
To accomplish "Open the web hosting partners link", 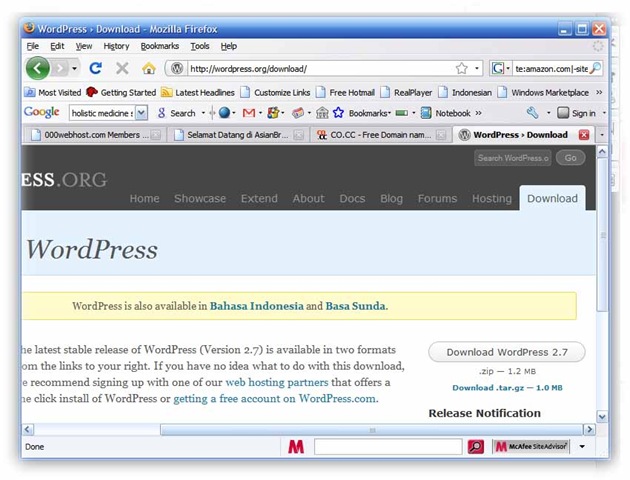I will [277, 382].
